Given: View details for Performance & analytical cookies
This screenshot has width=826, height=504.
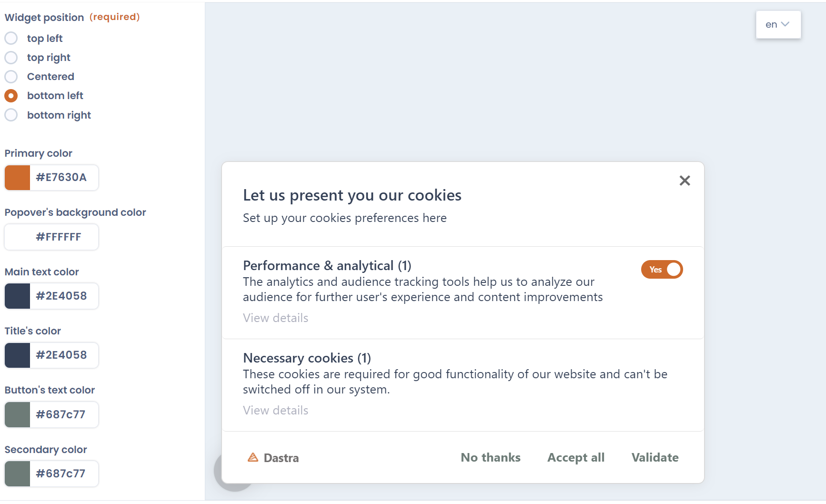Looking at the screenshot, I should coord(275,317).
